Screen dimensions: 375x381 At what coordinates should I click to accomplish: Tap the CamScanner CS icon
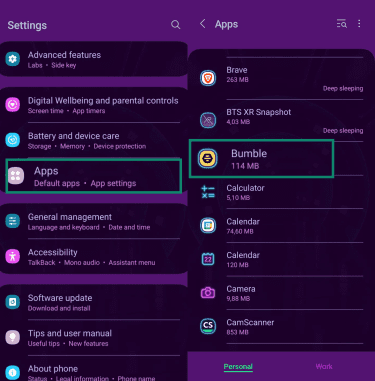[208, 326]
